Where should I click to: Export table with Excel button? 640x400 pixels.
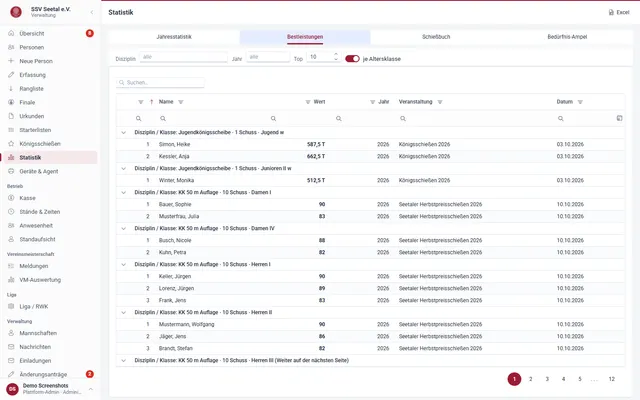(619, 12)
